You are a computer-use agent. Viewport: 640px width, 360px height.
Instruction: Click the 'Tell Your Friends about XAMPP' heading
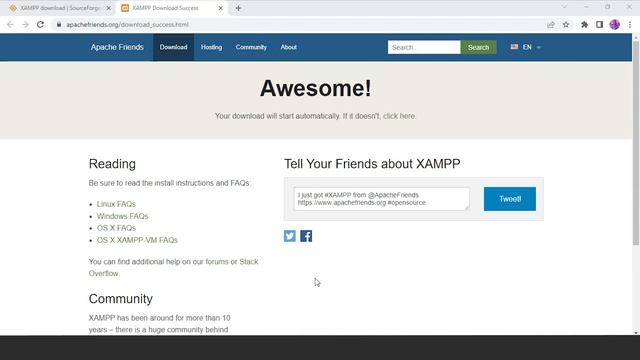coord(372,164)
